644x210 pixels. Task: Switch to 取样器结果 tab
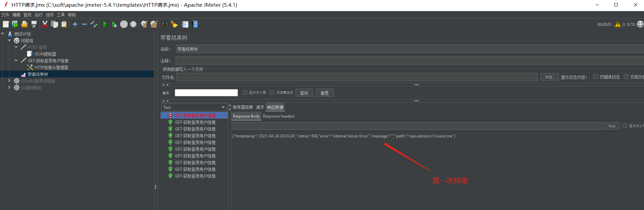pos(243,107)
